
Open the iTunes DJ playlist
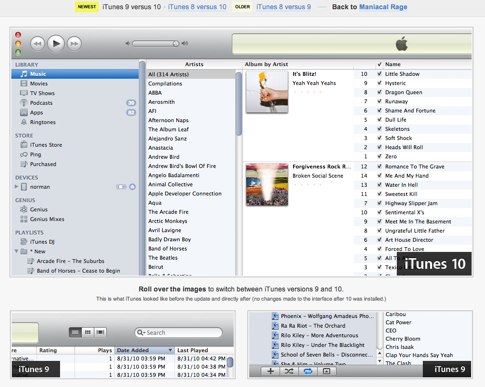[42, 242]
